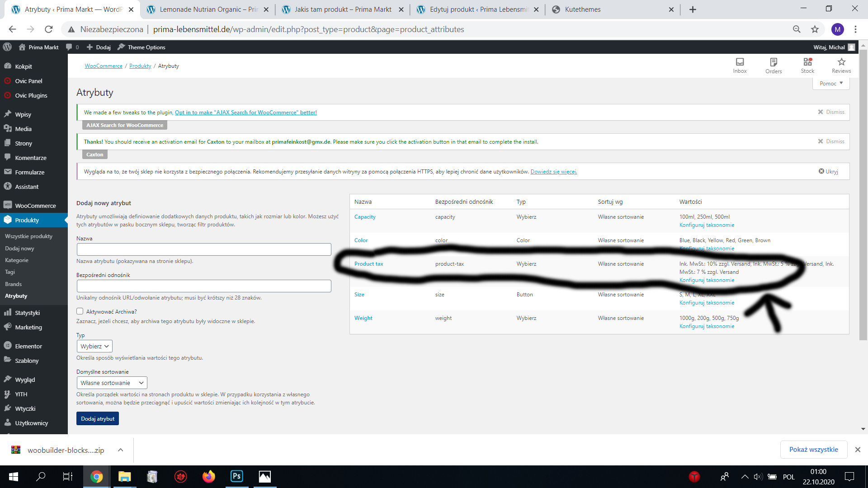This screenshot has width=868, height=488.
Task: Open Windows Start menu
Action: click(13, 476)
